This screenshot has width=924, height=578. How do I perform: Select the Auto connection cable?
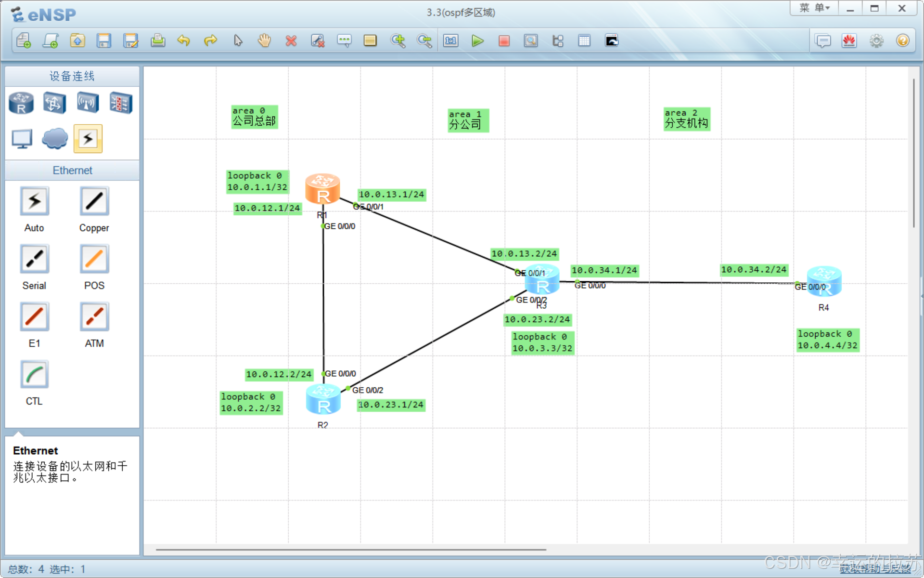pos(34,201)
